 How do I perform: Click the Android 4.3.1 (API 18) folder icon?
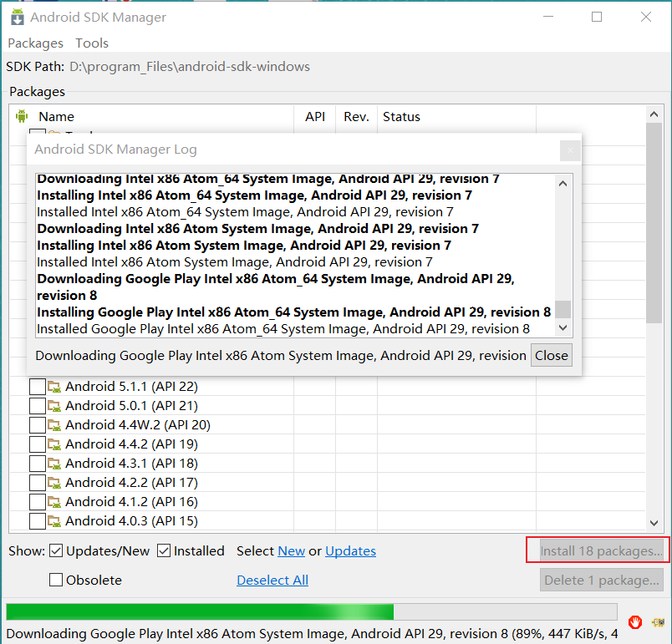pyautogui.click(x=54, y=464)
